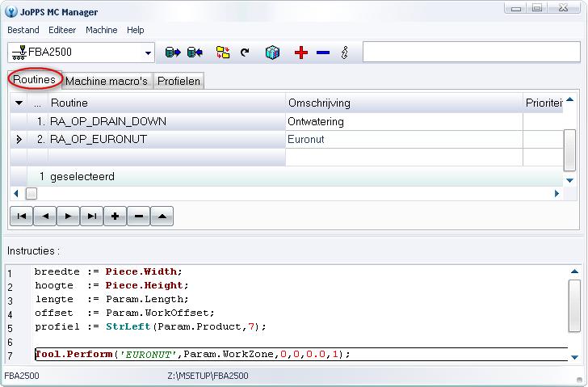Click the teal 3D cube icon

click(x=273, y=53)
